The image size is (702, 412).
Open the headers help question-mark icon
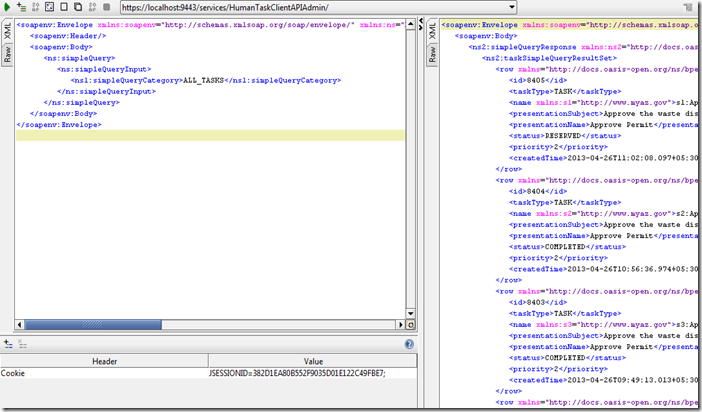pos(409,344)
